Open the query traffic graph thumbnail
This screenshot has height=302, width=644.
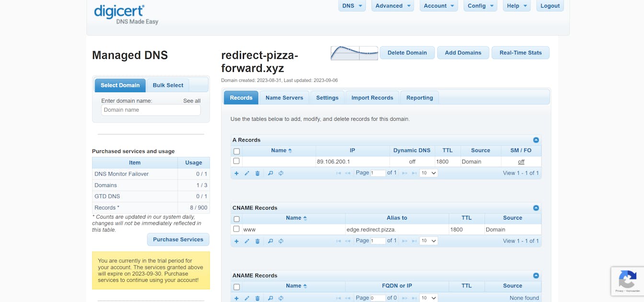354,53
